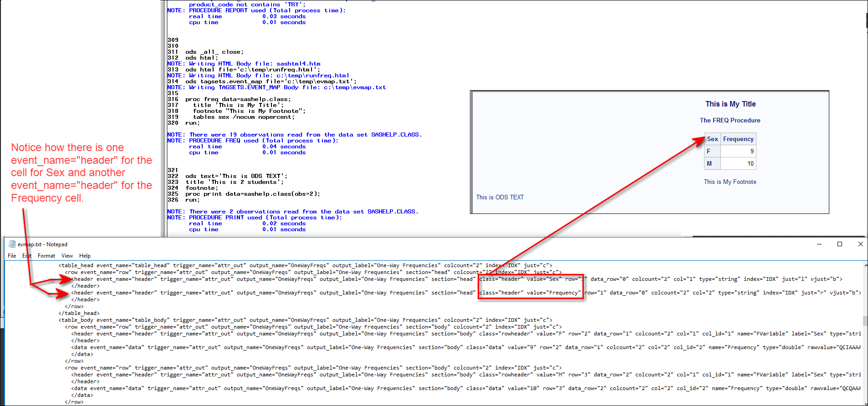Click 'This is ODS TEXT' in HTML output
Viewport: 868px width, 406px height.
click(x=500, y=198)
